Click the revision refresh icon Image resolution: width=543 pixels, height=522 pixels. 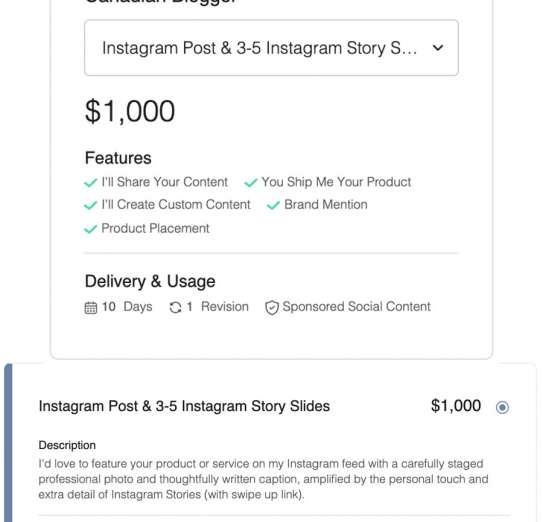(x=176, y=307)
